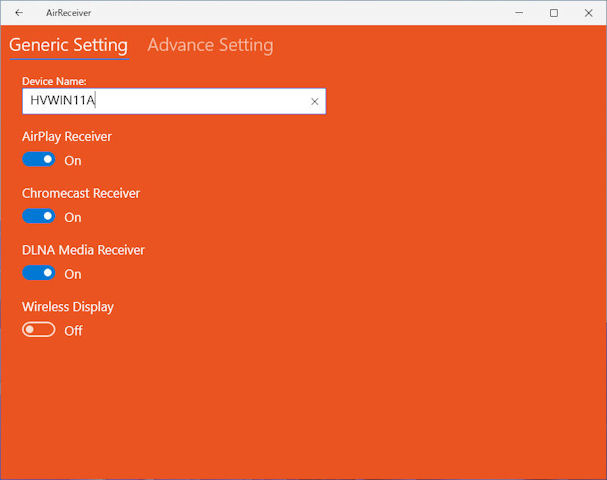The width and height of the screenshot is (607, 480).
Task: Minimize the AirReceiver window
Action: [519, 13]
